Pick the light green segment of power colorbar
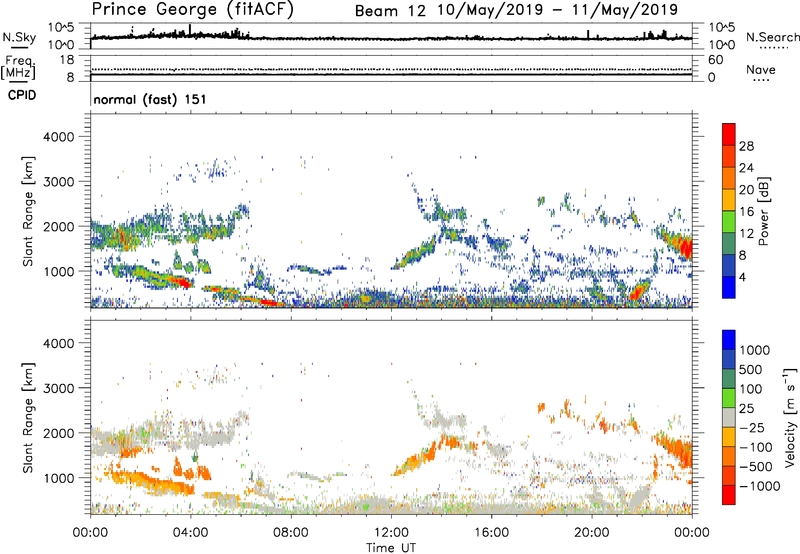 click(729, 222)
